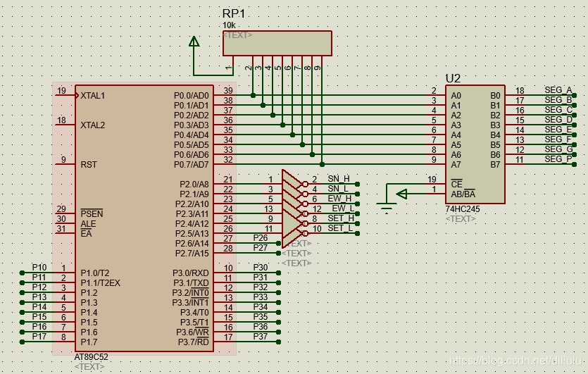Screen dimensions: 588x374
Task: Select the inverter output bubble driving SET_H
Action: (x=305, y=223)
